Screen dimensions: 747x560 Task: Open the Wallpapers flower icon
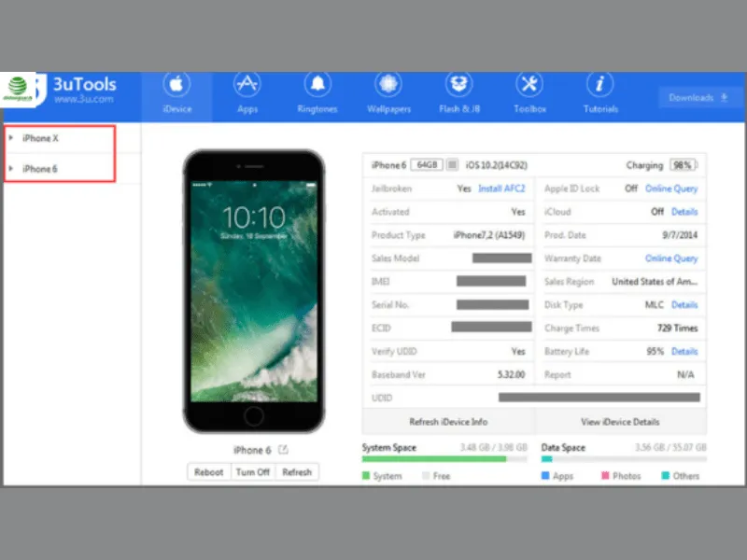click(388, 84)
